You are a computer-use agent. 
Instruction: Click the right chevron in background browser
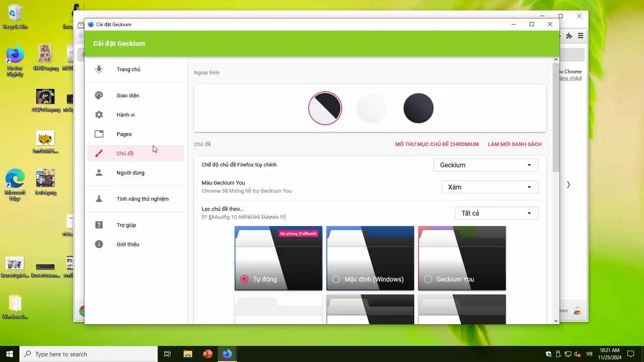[x=568, y=185]
